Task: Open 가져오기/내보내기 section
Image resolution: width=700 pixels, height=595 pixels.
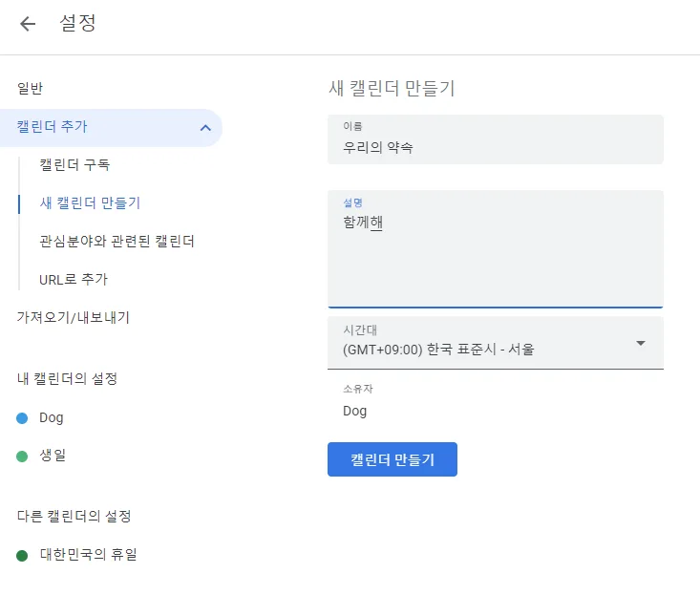Action: click(74, 318)
